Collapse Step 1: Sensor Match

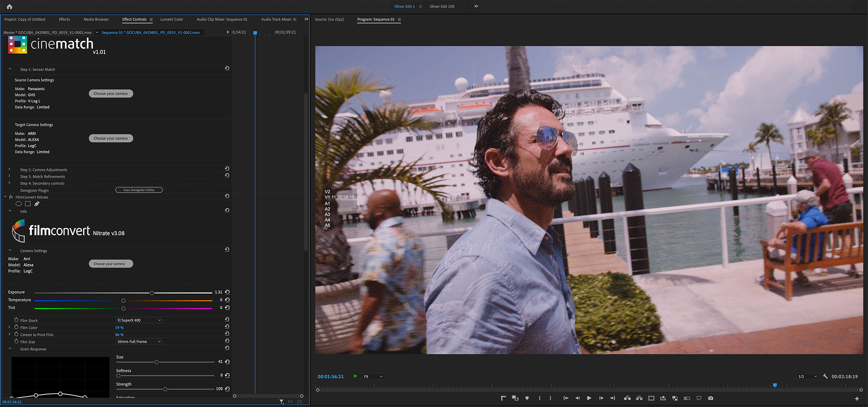coord(10,69)
